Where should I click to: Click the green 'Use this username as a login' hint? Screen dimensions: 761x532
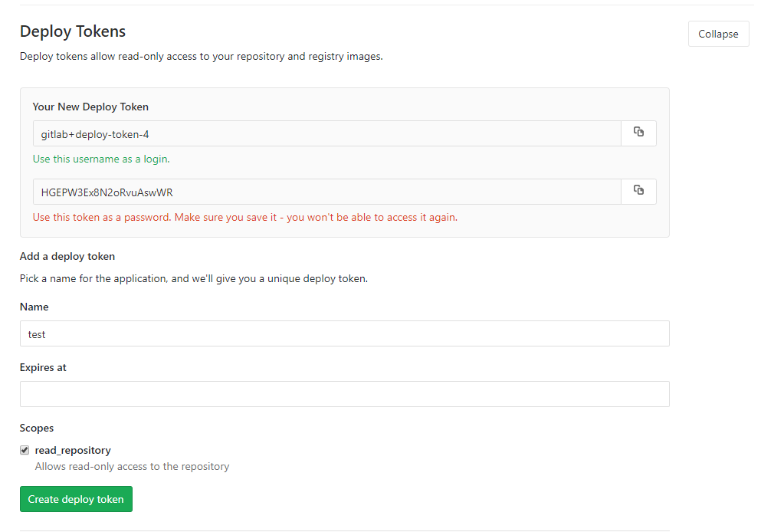click(101, 159)
